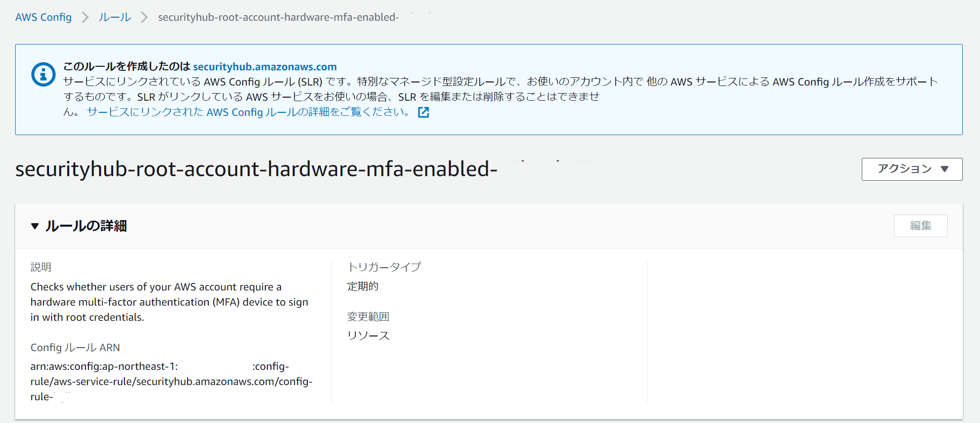
Task: Click the chevron separator after AWS Config breadcrumb
Action: [x=85, y=17]
